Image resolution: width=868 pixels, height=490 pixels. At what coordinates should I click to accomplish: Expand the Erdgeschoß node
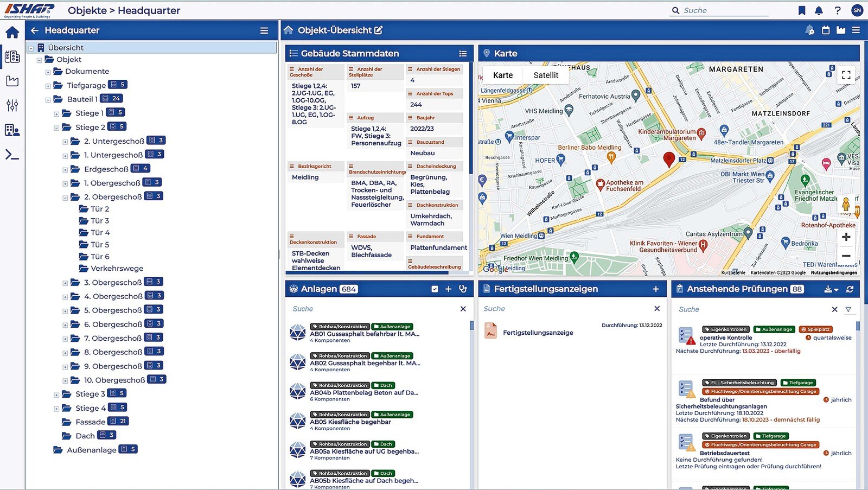65,170
